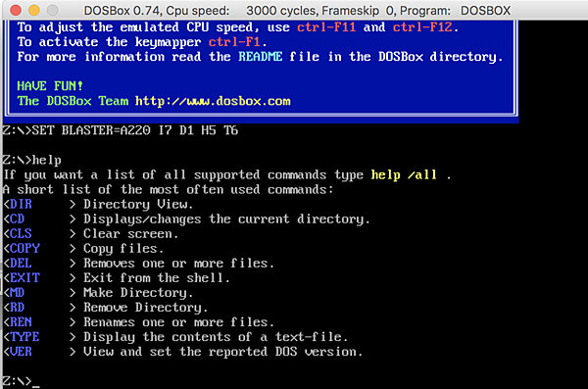Click the HAVE FUN! green text
The image size is (588, 389).
coord(50,86)
